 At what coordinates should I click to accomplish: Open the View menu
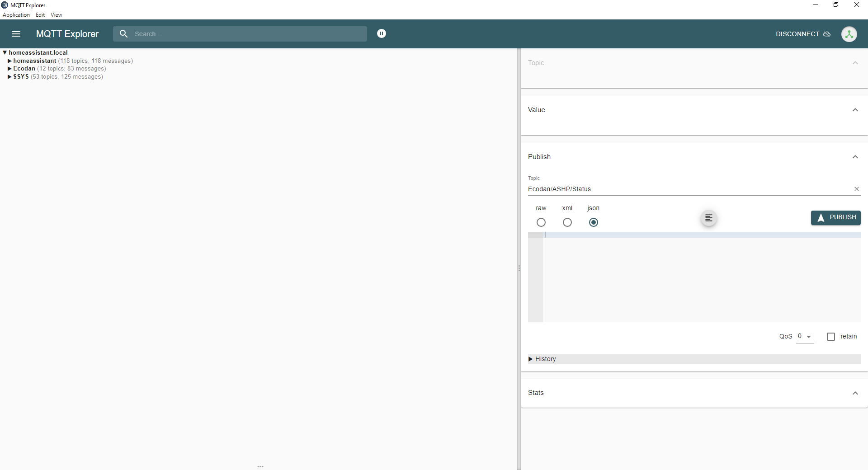pyautogui.click(x=56, y=15)
